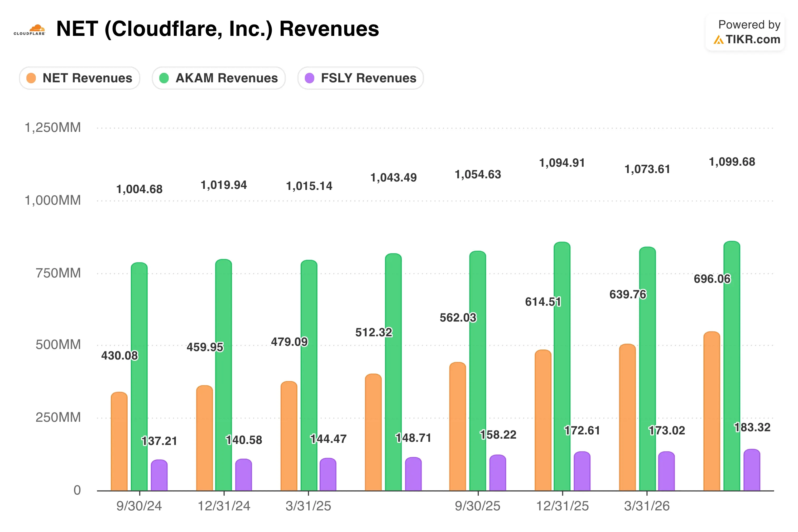
Task: Click the purple FSLY legend dot
Action: [x=310, y=78]
